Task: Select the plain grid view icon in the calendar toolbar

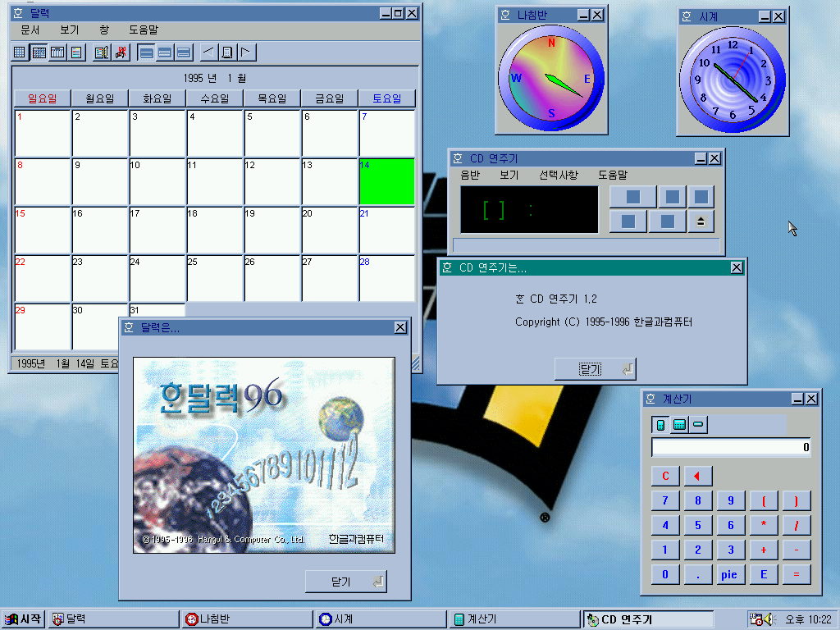Action: point(20,52)
